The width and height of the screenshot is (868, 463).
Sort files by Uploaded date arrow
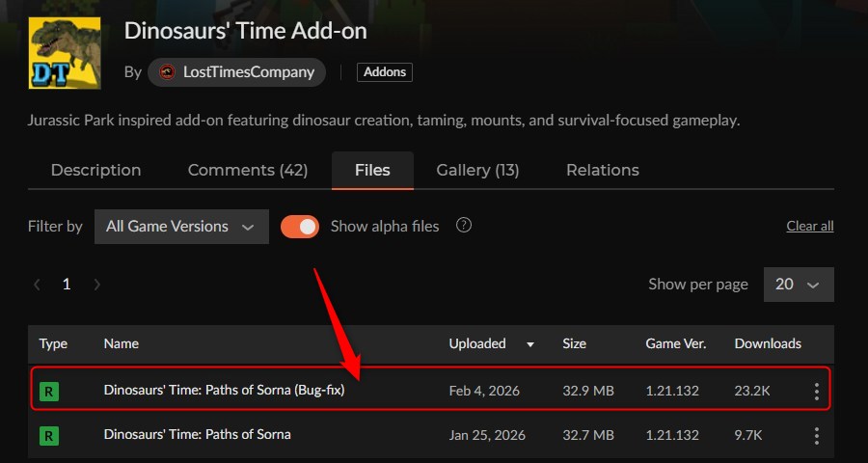tap(529, 344)
